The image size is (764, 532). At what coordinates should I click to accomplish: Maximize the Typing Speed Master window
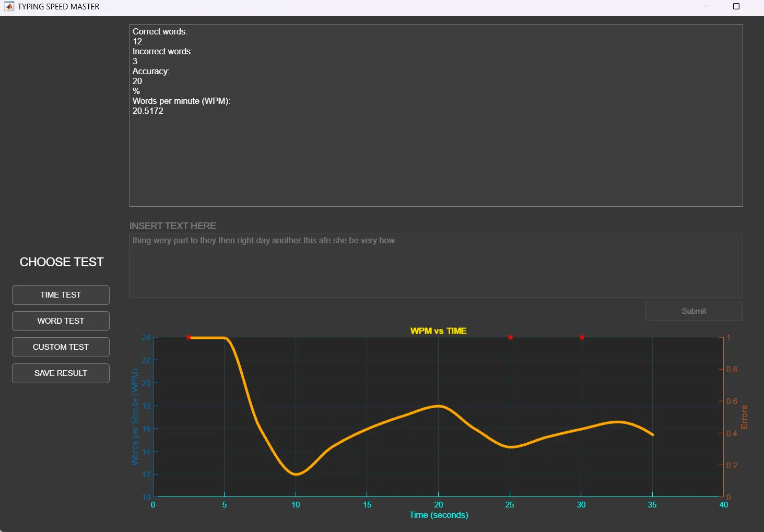tap(736, 6)
